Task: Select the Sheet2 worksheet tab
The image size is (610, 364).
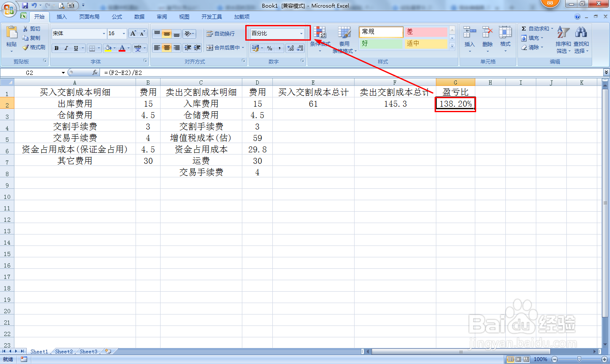Action: tap(64, 352)
